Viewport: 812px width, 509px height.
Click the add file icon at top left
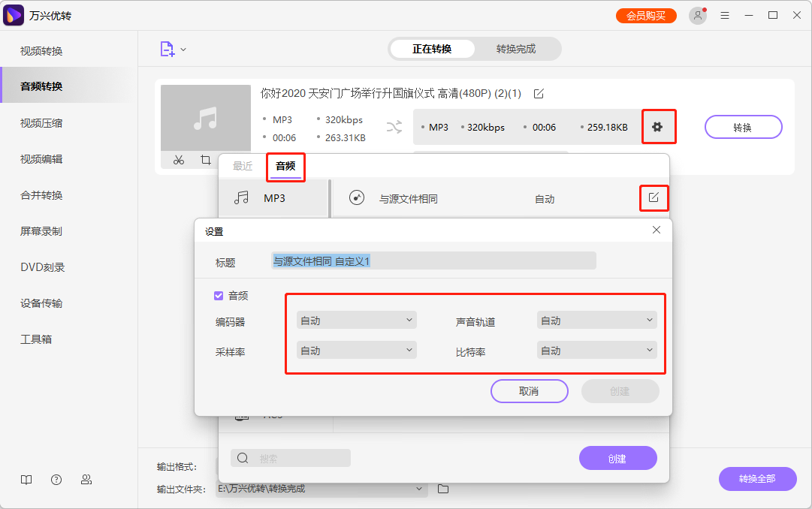coord(167,47)
